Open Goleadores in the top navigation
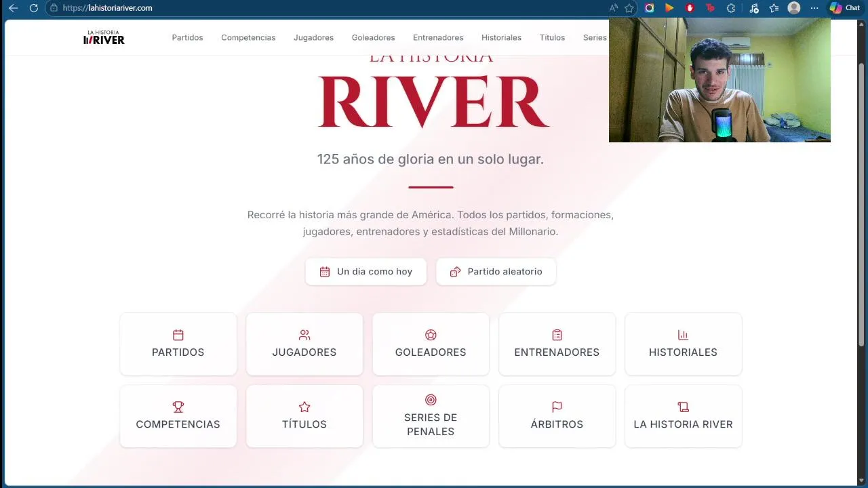868x488 pixels. (x=373, y=38)
